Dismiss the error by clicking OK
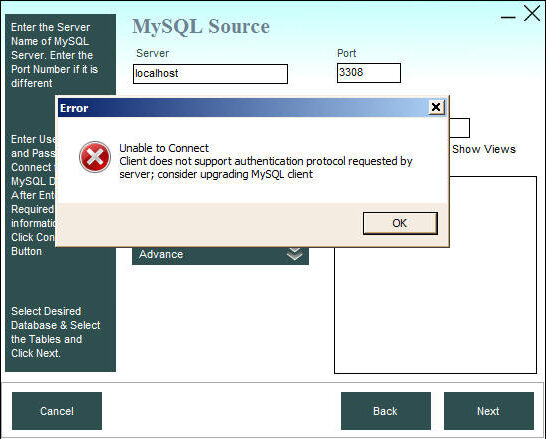Viewport: 546px width, 439px height. point(400,223)
